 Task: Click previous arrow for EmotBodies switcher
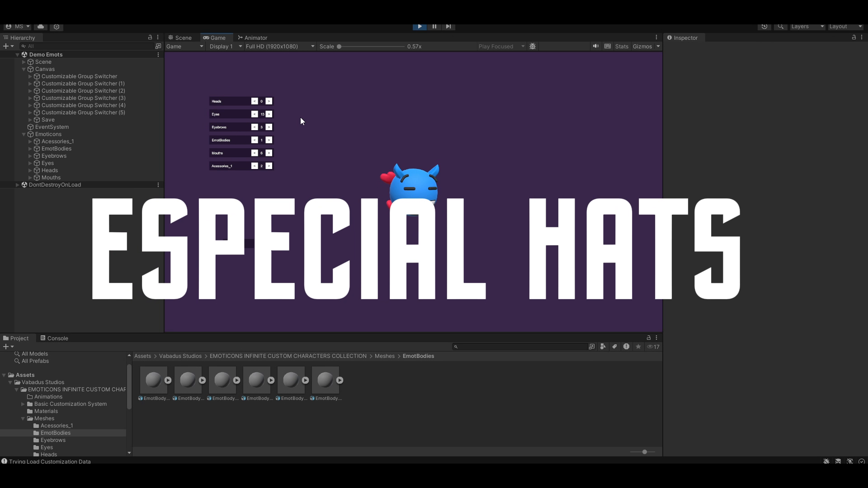click(255, 140)
